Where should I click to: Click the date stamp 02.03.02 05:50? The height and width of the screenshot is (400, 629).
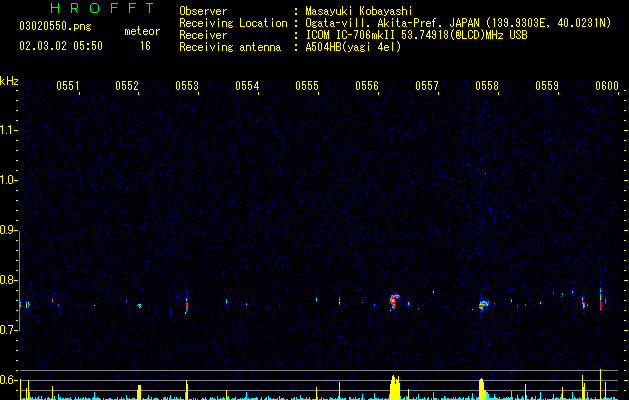point(61,46)
